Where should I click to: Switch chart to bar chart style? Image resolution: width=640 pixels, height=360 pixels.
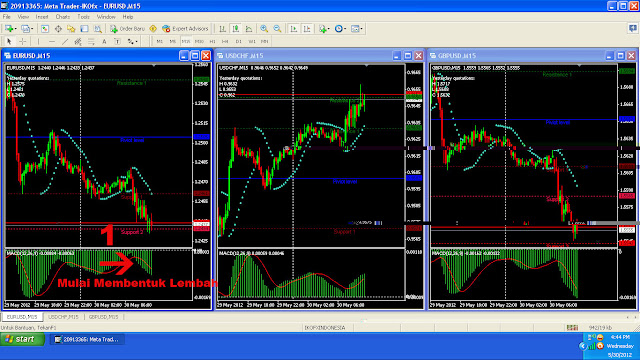pos(222,29)
